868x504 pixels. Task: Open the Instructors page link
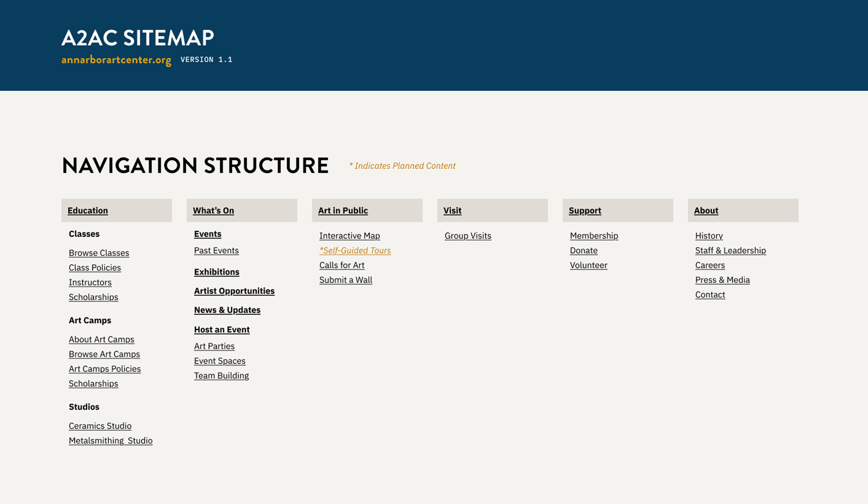tap(90, 282)
